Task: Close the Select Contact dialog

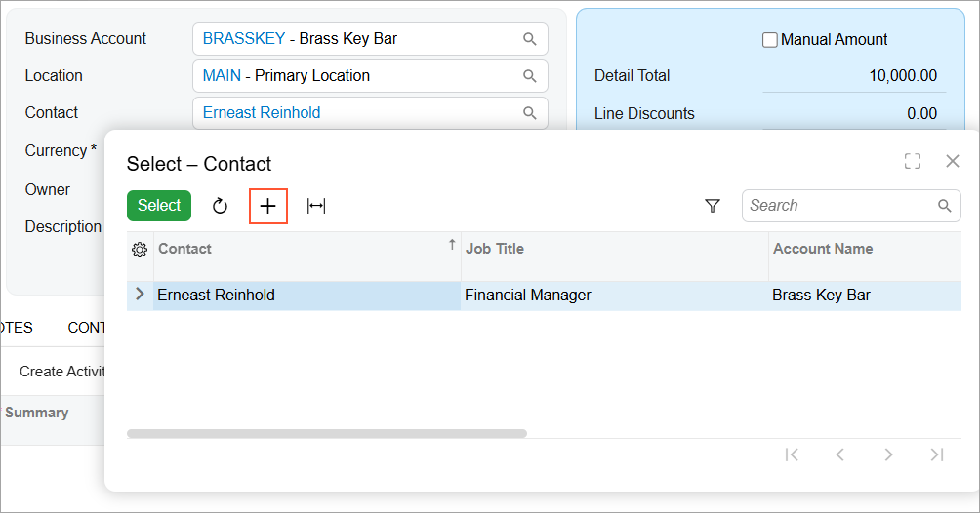Action: 953,161
